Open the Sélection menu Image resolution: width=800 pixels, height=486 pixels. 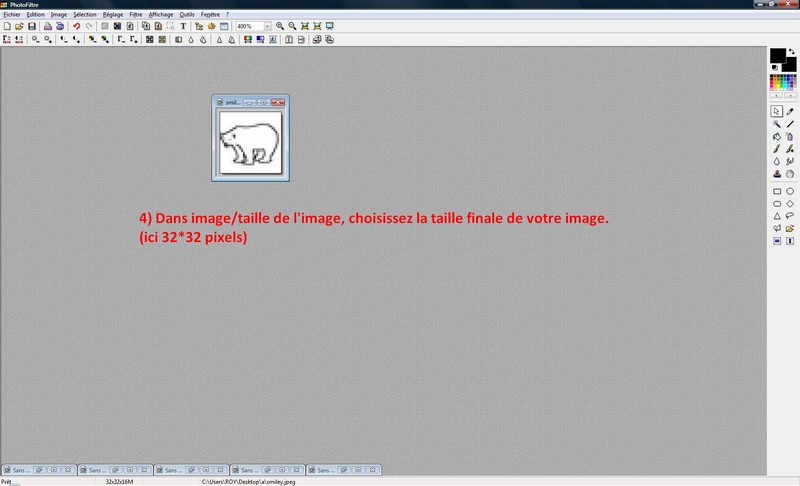(x=85, y=15)
